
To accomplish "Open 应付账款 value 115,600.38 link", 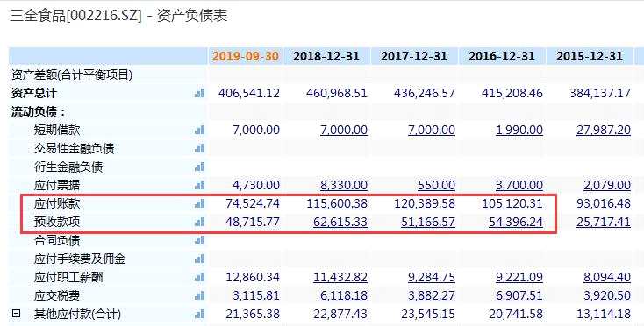I will coord(337,204).
